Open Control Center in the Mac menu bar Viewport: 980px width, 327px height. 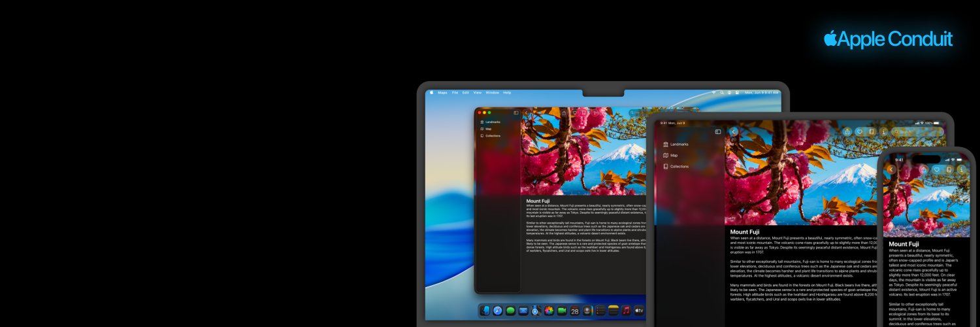[737, 92]
